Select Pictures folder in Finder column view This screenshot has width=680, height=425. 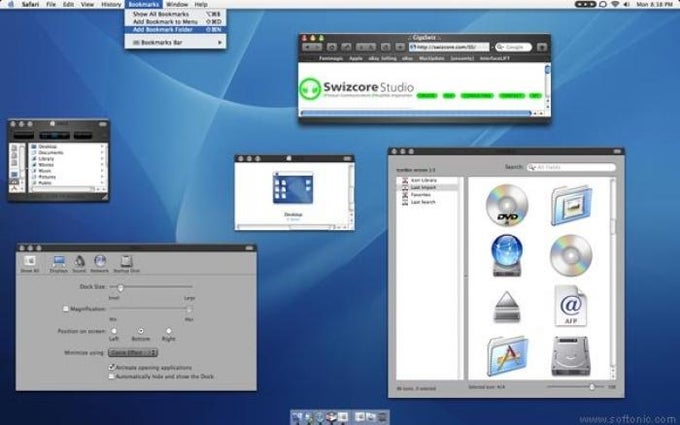point(47,177)
